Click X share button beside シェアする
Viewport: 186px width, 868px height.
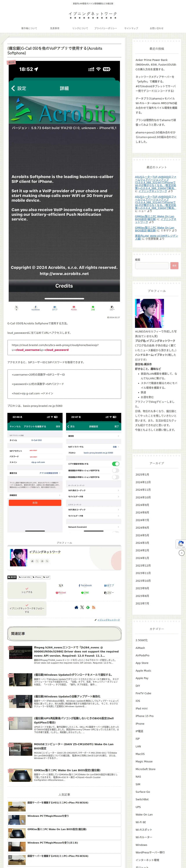point(61,586)
